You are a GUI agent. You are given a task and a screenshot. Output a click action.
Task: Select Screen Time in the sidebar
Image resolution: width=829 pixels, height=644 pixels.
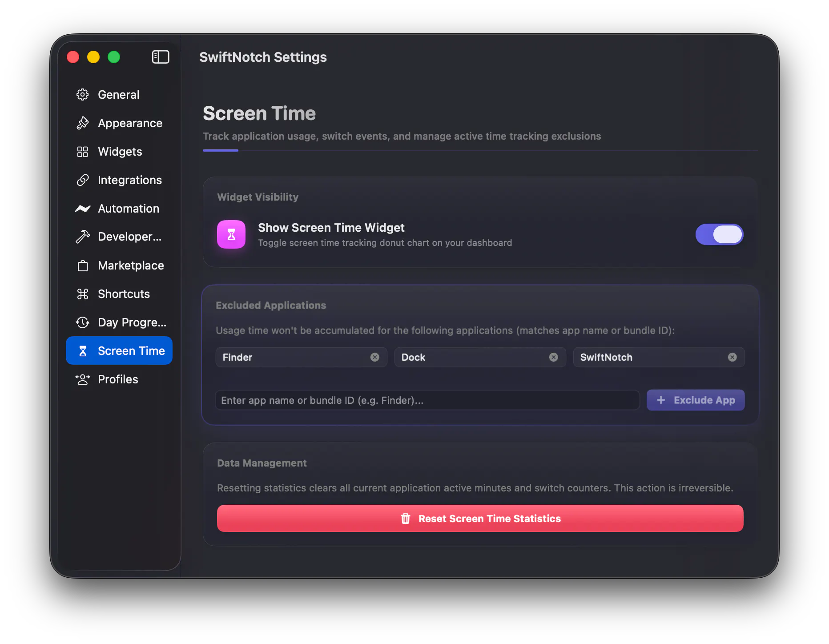pyautogui.click(x=119, y=351)
